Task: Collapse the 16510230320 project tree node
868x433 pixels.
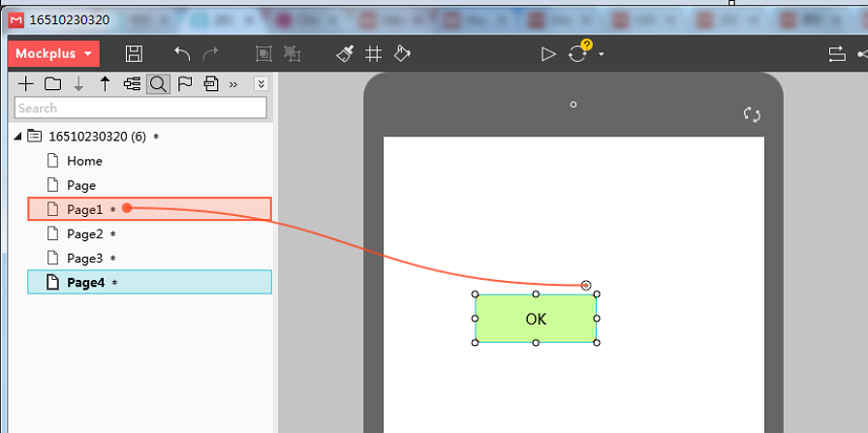Action: pyautogui.click(x=18, y=137)
